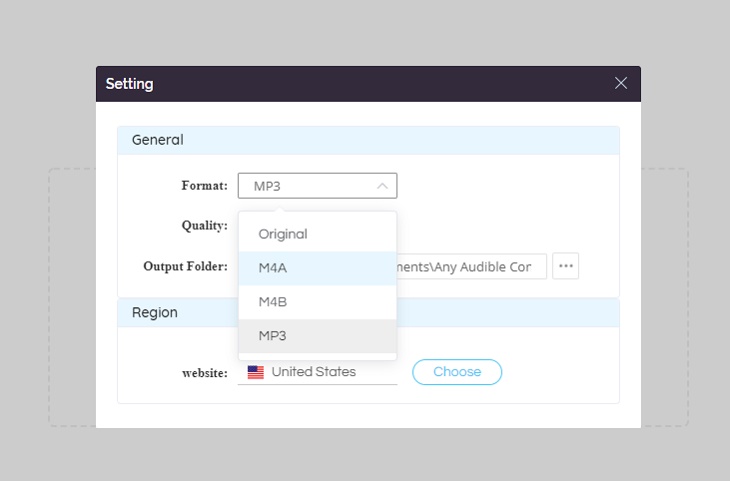The width and height of the screenshot is (730, 481).
Task: Click the website label
Action: click(205, 373)
